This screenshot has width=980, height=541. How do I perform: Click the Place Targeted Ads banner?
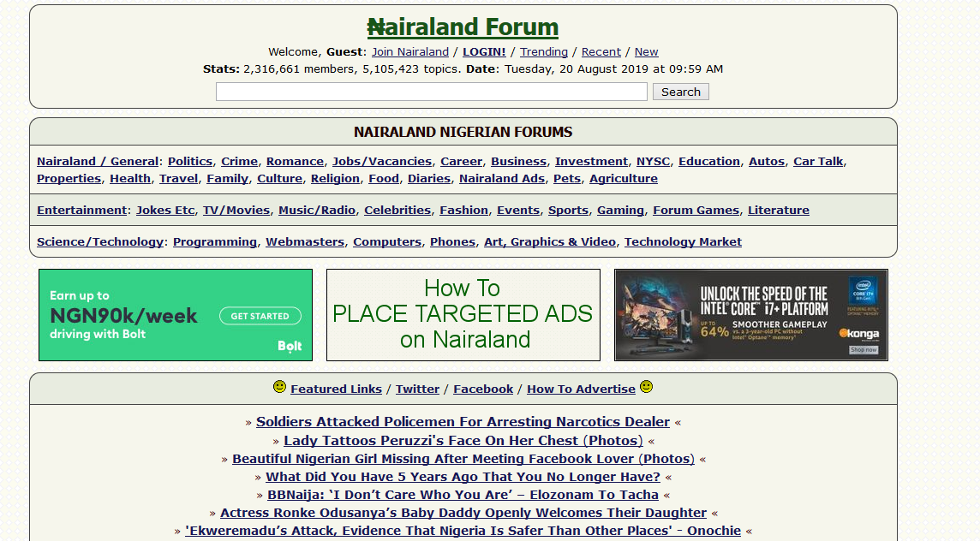(463, 315)
